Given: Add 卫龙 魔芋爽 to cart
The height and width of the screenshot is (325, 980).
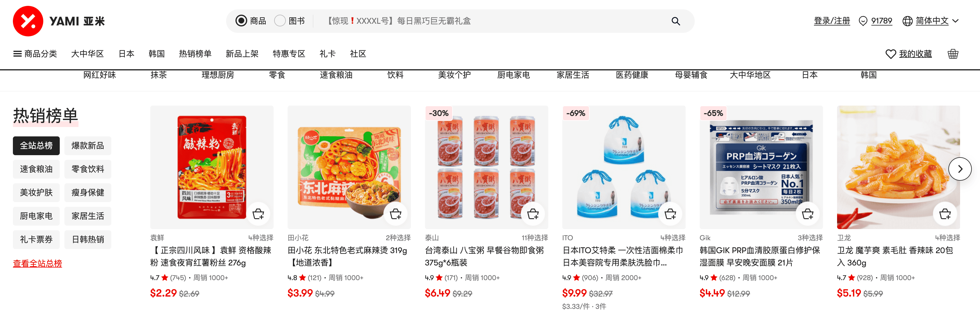Looking at the screenshot, I should pyautogui.click(x=945, y=214).
